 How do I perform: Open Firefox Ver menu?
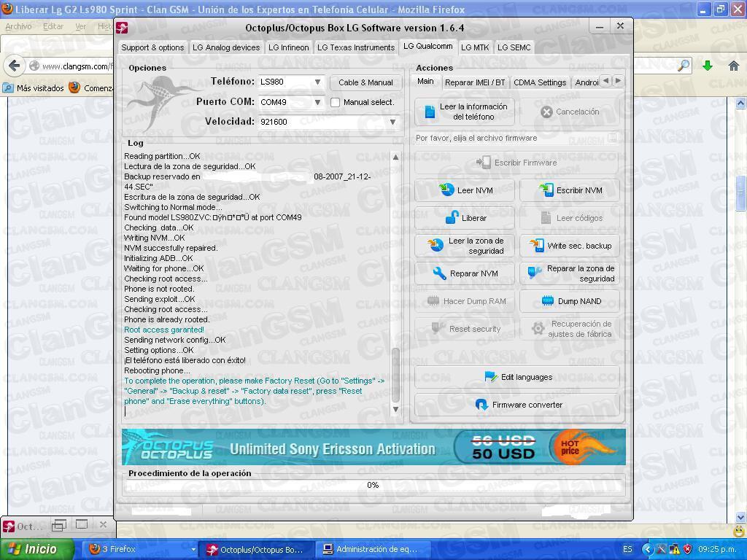pyautogui.click(x=80, y=27)
